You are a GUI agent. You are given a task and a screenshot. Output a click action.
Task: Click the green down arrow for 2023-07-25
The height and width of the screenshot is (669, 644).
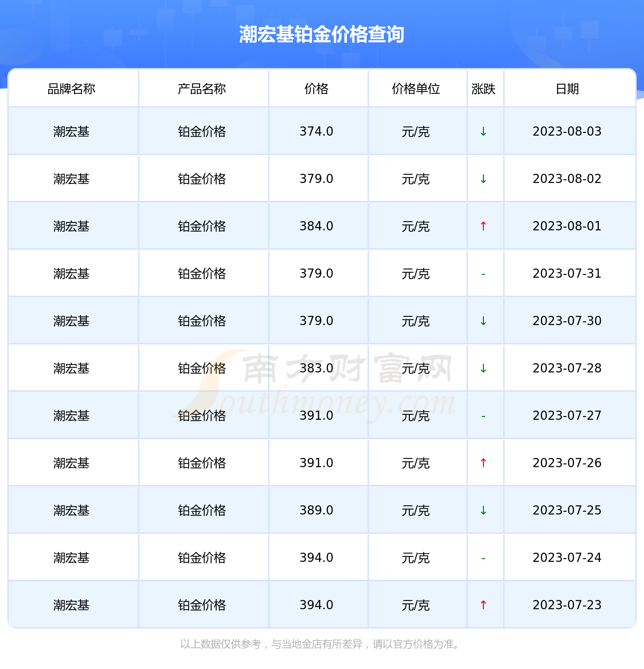point(483,510)
